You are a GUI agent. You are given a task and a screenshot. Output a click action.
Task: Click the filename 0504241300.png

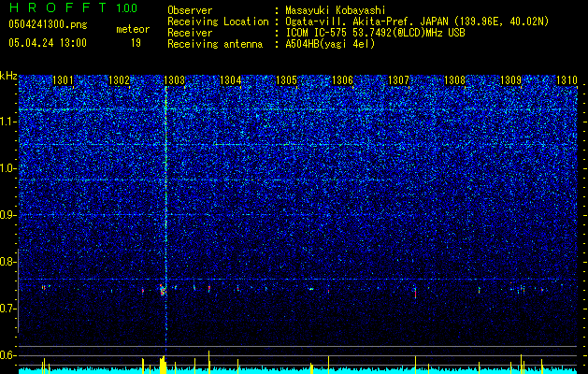[x=48, y=24]
